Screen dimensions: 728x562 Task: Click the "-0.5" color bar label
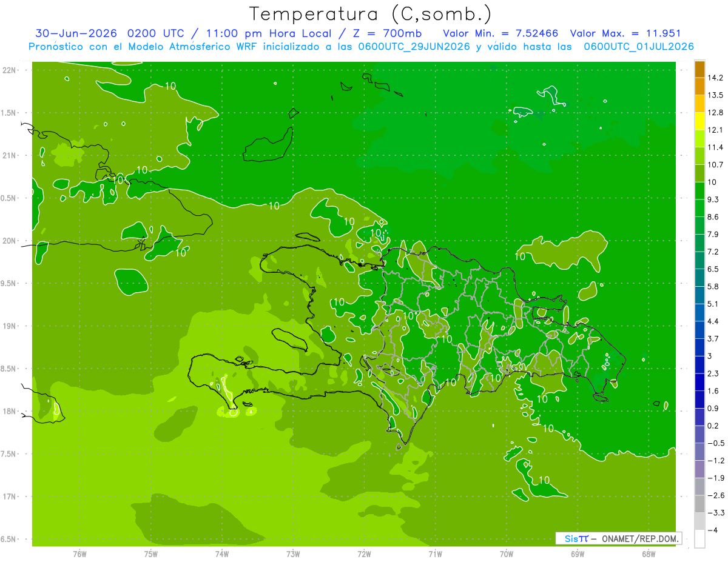(716, 443)
